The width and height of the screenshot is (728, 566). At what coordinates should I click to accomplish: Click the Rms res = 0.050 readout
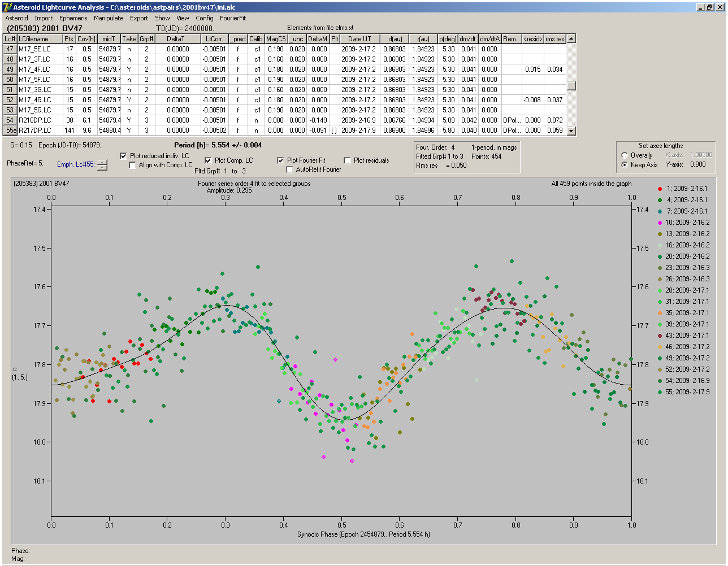click(x=441, y=166)
